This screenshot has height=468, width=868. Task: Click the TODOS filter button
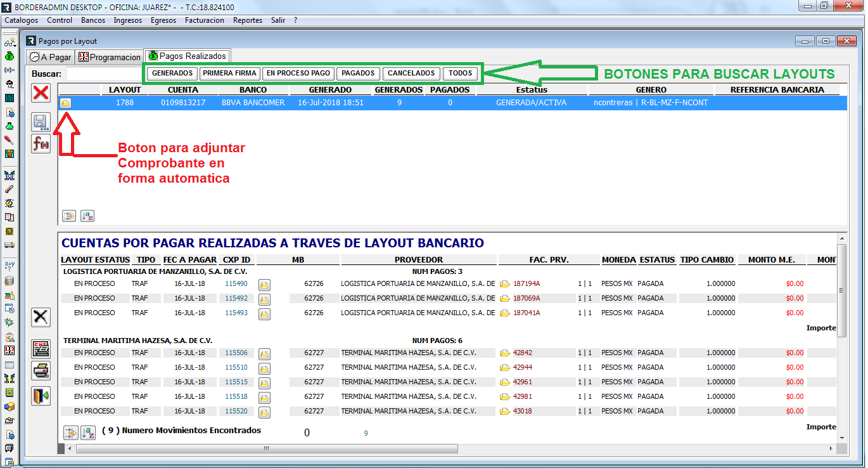(461, 74)
